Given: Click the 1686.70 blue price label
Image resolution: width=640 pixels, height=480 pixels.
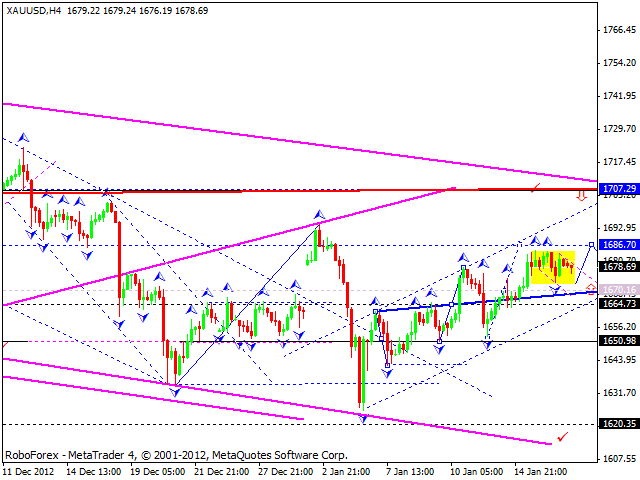Looking at the screenshot, I should [619, 244].
